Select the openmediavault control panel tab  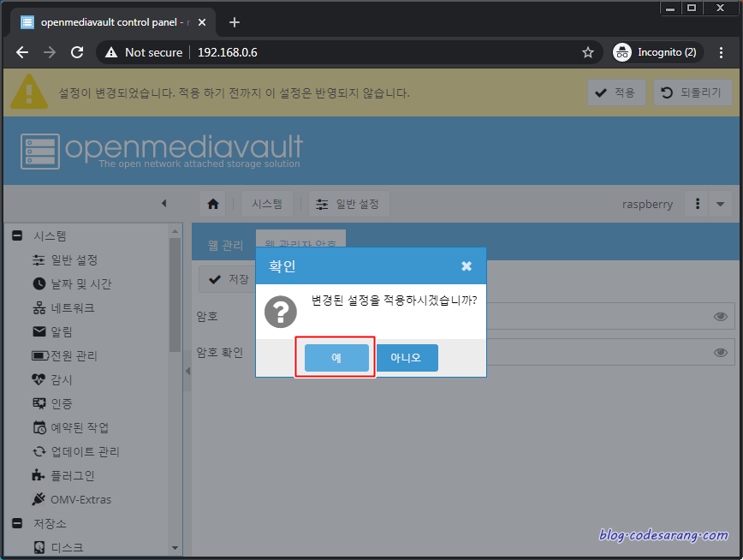(114, 22)
